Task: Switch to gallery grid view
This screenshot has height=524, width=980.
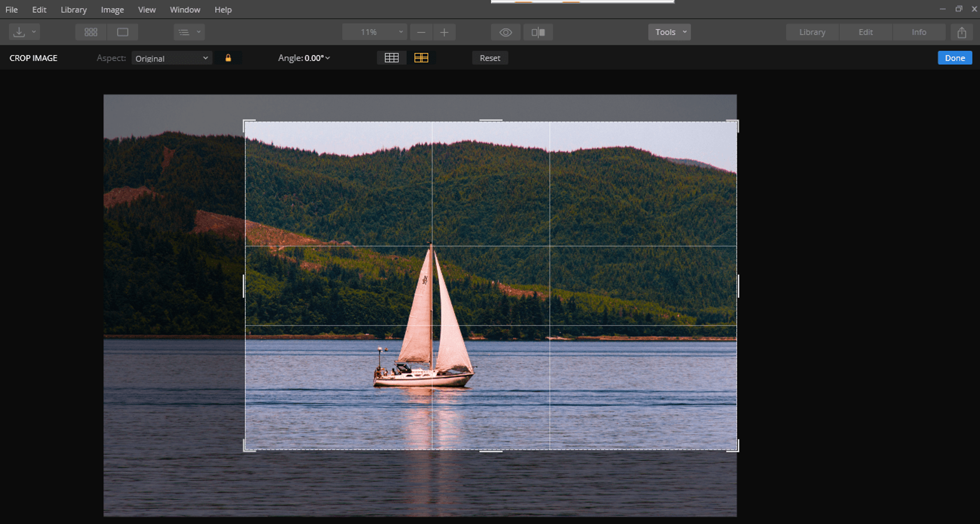Action: click(91, 32)
